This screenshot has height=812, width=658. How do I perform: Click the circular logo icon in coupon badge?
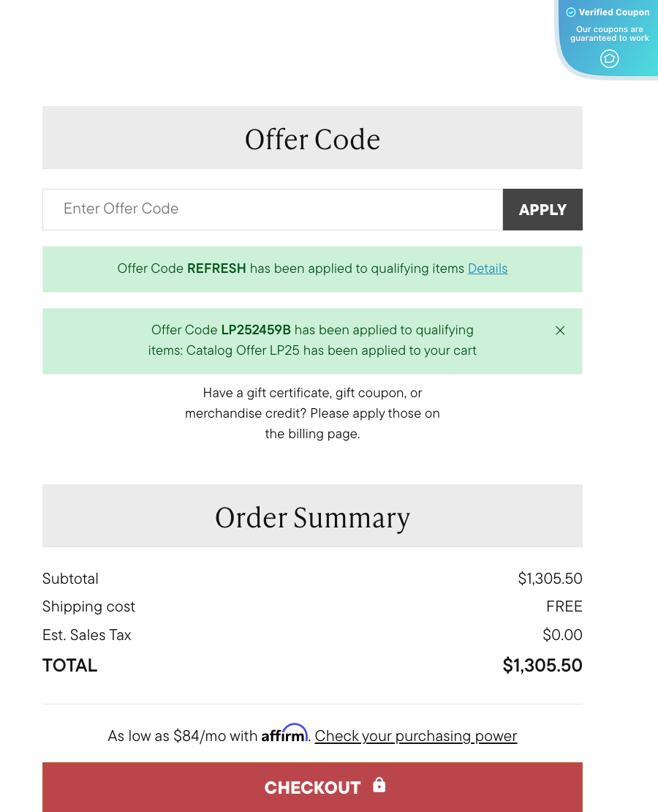pos(609,59)
